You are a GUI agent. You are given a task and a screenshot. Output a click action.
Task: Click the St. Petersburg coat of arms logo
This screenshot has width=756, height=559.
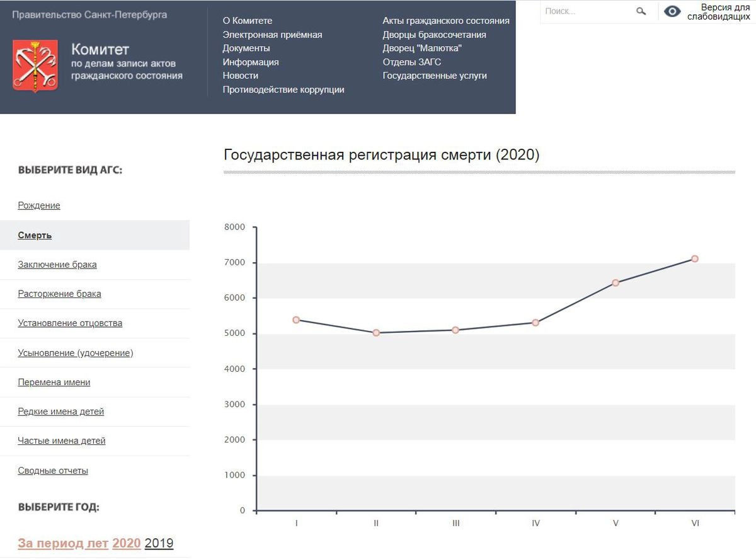[35, 66]
